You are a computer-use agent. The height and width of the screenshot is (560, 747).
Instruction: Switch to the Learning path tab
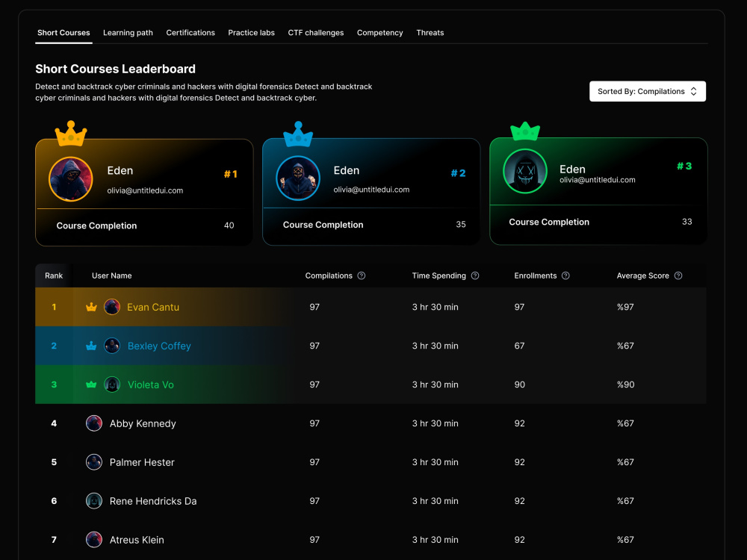tap(128, 33)
